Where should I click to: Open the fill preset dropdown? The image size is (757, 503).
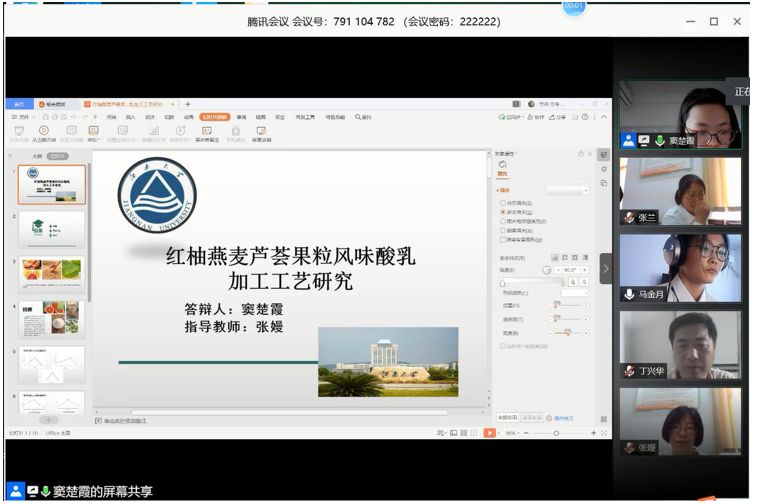566,189
